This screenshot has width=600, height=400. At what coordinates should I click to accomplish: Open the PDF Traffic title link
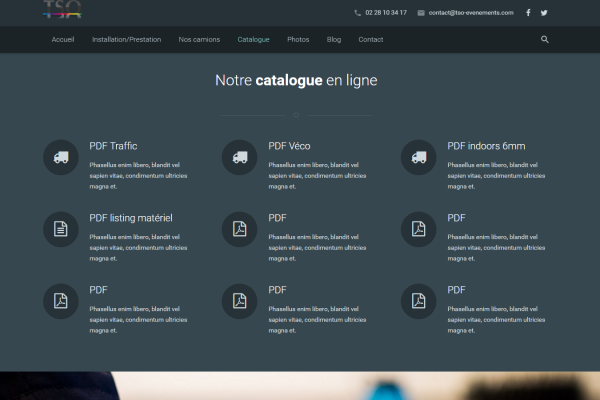click(x=113, y=146)
